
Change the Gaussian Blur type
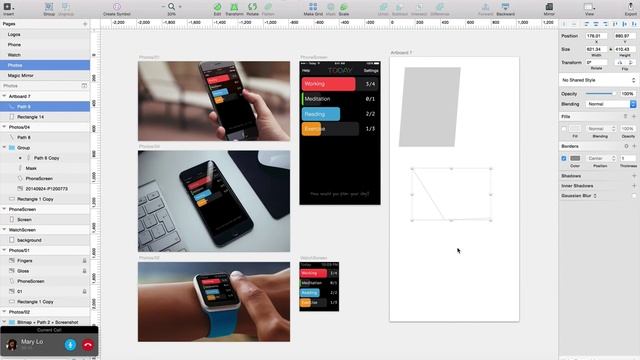tap(595, 196)
